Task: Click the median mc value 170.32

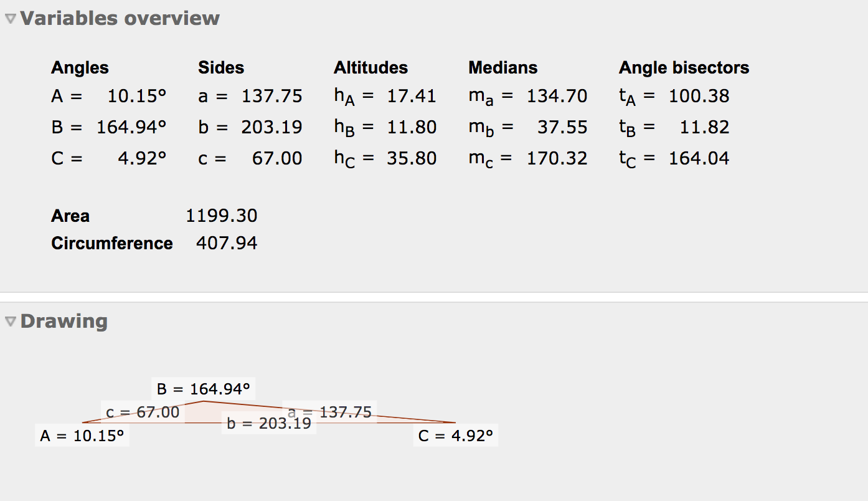Action: pos(557,158)
